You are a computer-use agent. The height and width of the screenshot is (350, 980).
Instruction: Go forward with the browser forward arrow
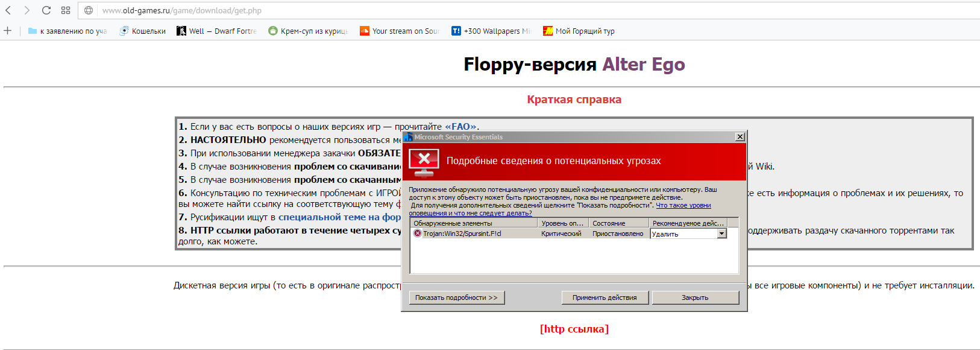27,10
